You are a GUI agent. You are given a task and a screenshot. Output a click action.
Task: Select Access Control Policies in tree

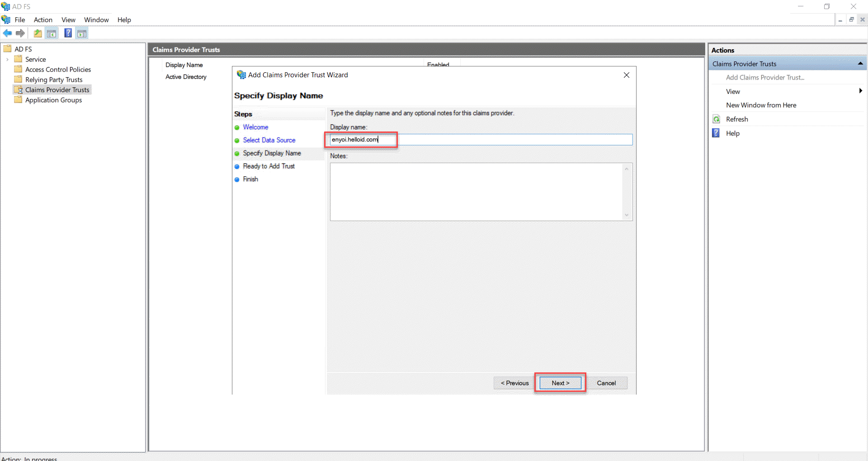[58, 69]
